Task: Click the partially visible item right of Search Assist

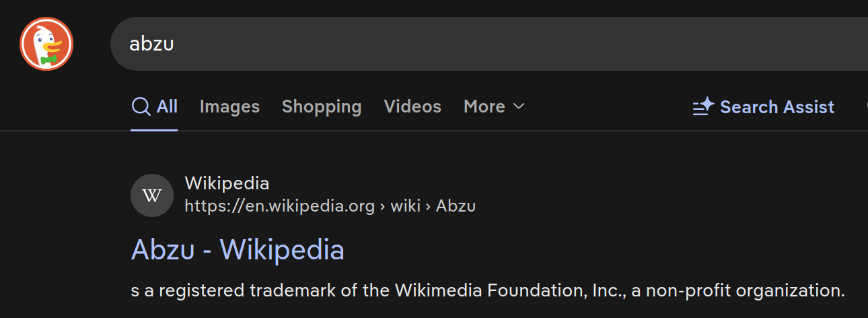Action: 865,106
